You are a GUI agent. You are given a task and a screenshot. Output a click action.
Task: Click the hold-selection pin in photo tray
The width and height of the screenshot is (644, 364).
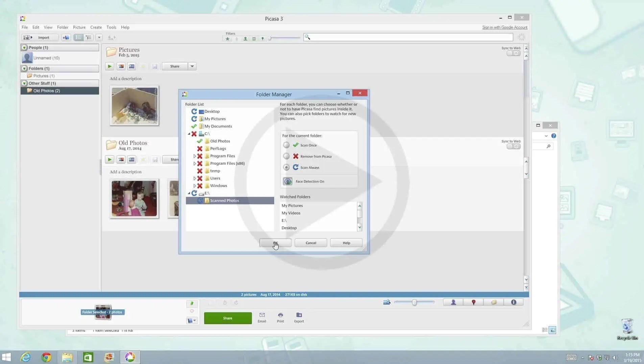192,303
